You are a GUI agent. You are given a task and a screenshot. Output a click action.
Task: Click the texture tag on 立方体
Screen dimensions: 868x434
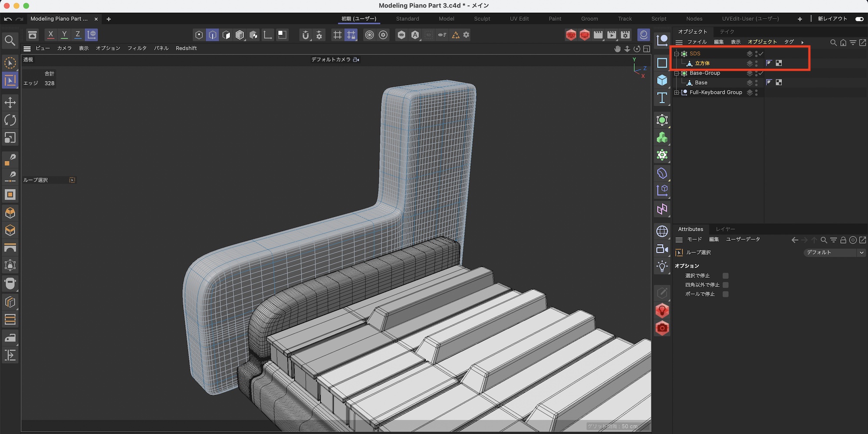pyautogui.click(x=779, y=63)
